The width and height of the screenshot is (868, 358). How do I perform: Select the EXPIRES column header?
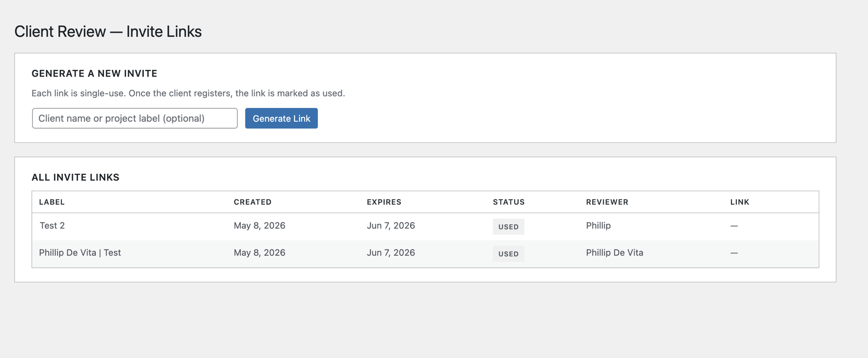[x=384, y=202]
